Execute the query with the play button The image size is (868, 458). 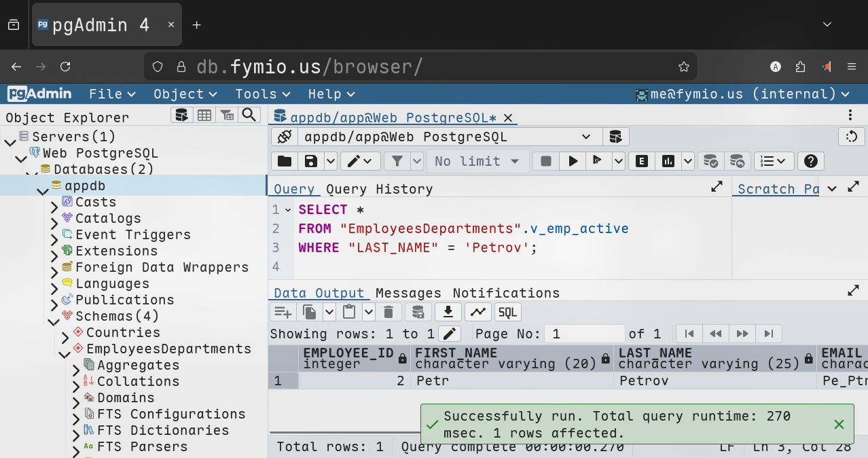[573, 161]
